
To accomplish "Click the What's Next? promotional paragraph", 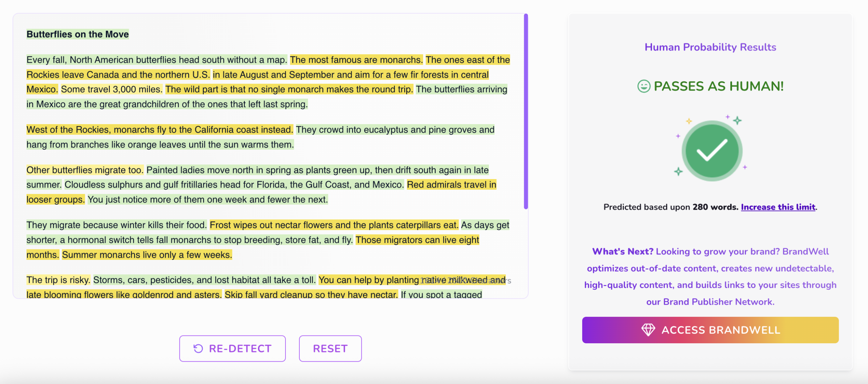I will pos(710,276).
